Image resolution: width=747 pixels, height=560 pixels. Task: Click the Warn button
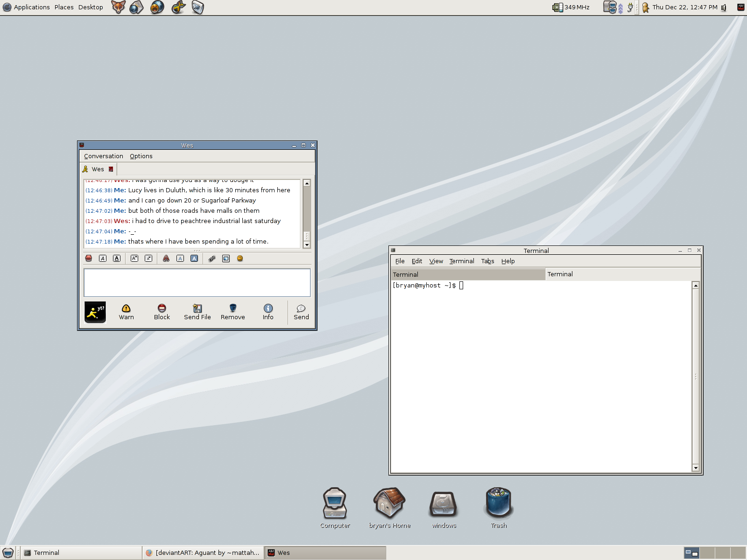tap(126, 312)
